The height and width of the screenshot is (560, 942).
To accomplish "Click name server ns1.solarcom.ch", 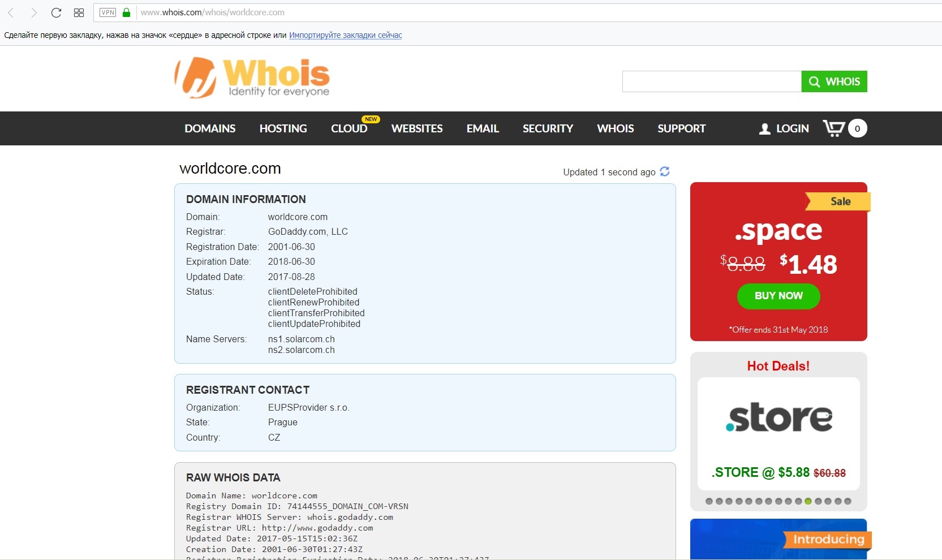I will tap(302, 339).
